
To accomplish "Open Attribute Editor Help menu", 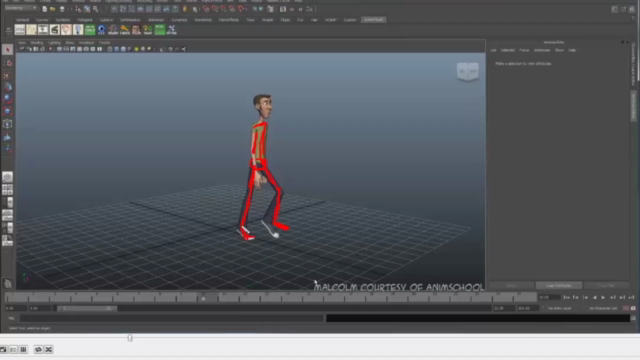I will [x=572, y=50].
